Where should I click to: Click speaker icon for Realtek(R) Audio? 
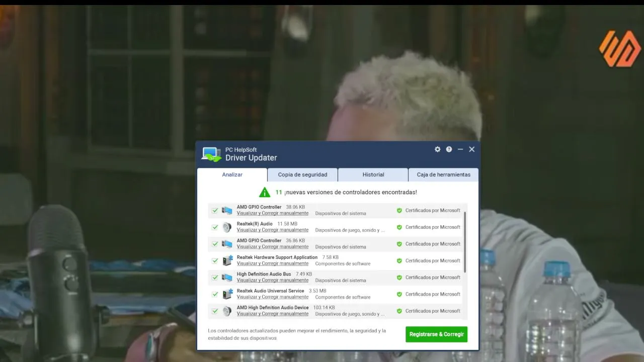pos(227,227)
